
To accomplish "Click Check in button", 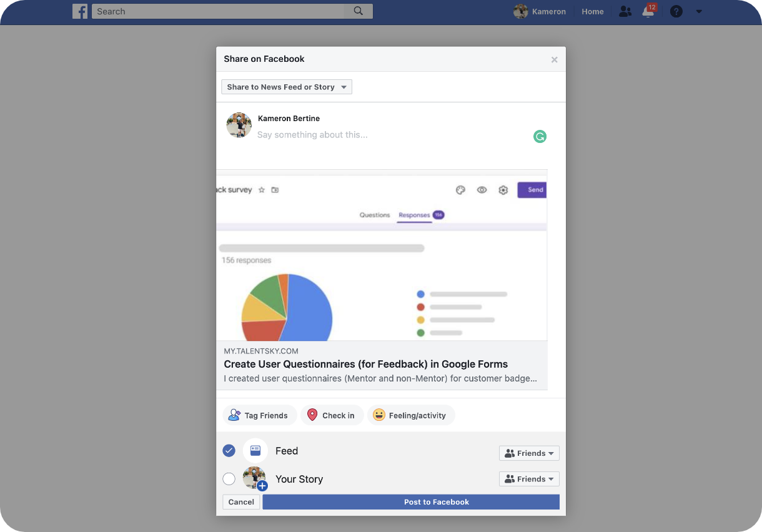I will click(x=332, y=415).
